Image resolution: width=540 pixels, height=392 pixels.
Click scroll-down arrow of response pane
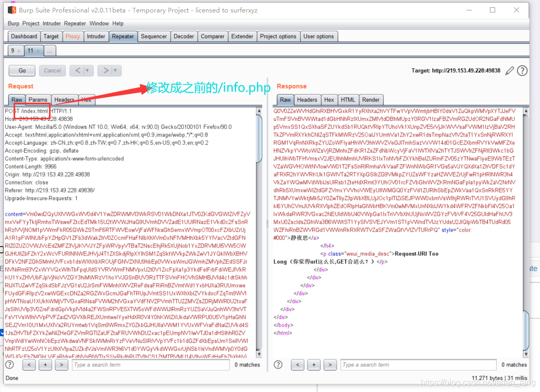click(x=525, y=354)
